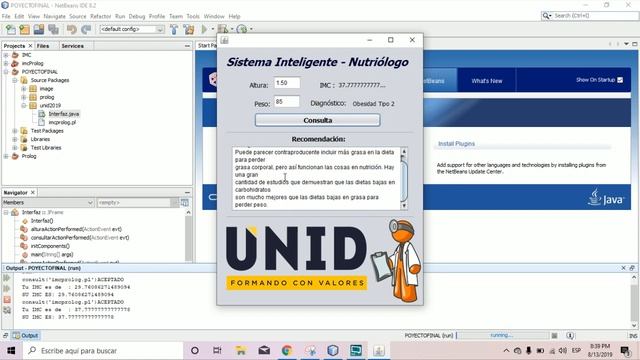Click the Undo toolbar icon

click(72, 29)
